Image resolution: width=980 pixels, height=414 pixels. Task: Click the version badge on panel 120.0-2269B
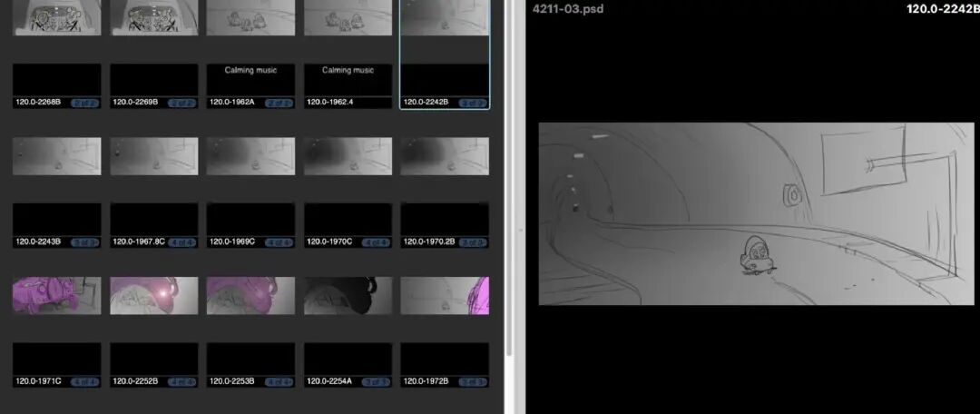pyautogui.click(x=183, y=103)
